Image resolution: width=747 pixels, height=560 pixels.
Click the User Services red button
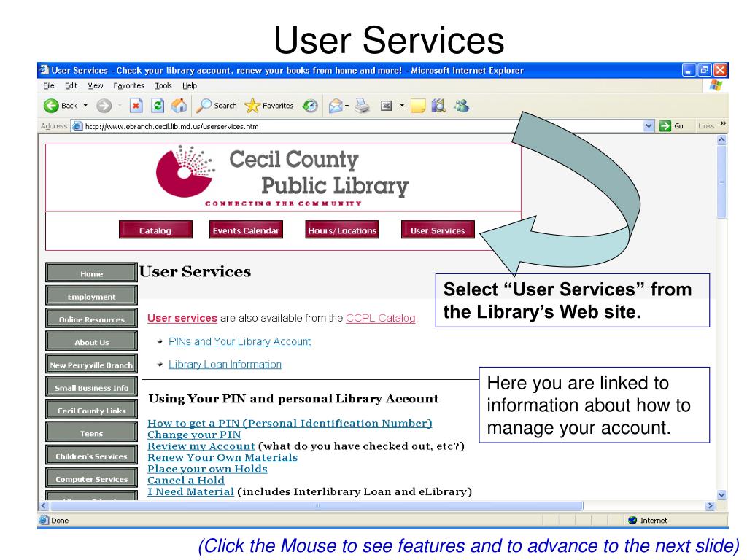tap(438, 230)
